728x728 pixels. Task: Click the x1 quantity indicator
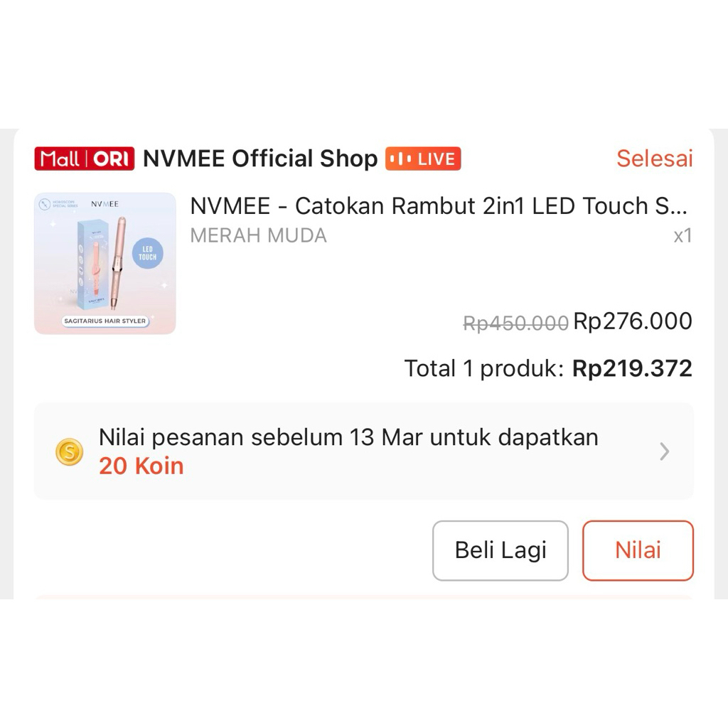tap(682, 235)
